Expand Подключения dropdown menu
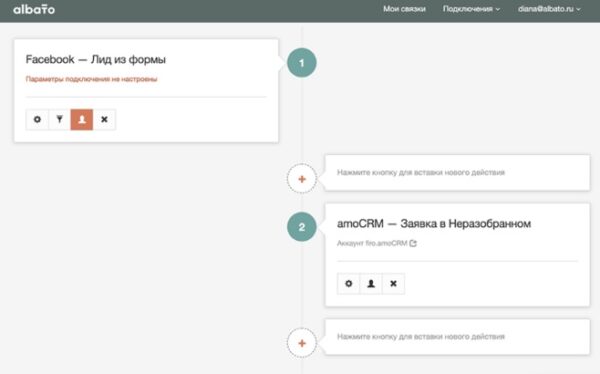This screenshot has height=374, width=600. click(471, 9)
